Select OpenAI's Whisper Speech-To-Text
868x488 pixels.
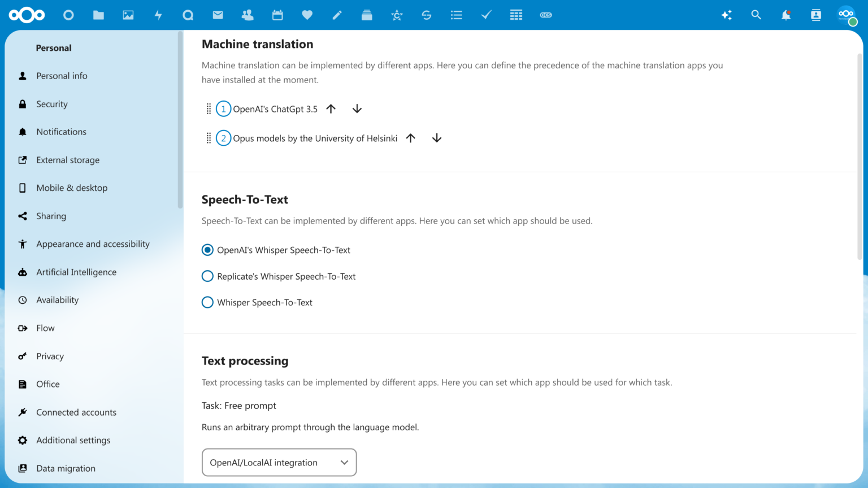point(207,249)
